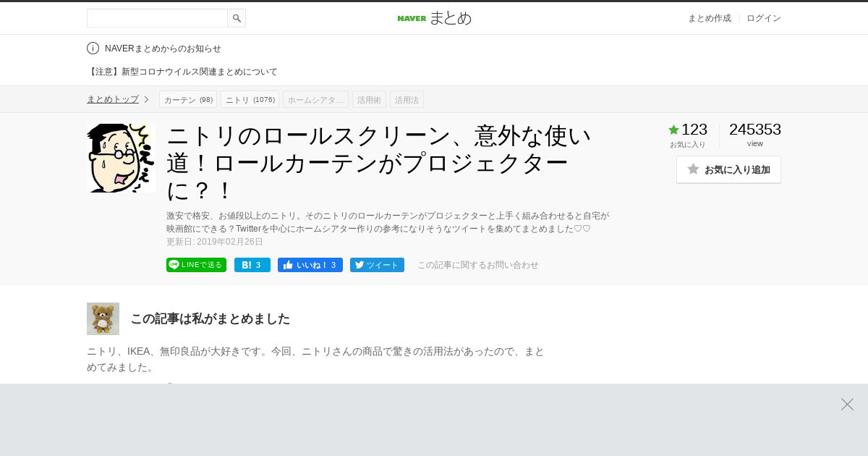Select the ニトリ (1076) tag
This screenshot has width=868, height=456.
(250, 99)
